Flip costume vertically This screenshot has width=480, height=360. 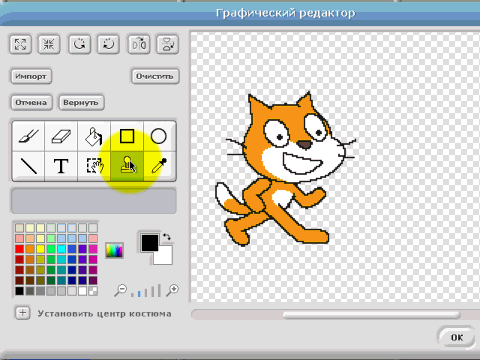point(168,44)
